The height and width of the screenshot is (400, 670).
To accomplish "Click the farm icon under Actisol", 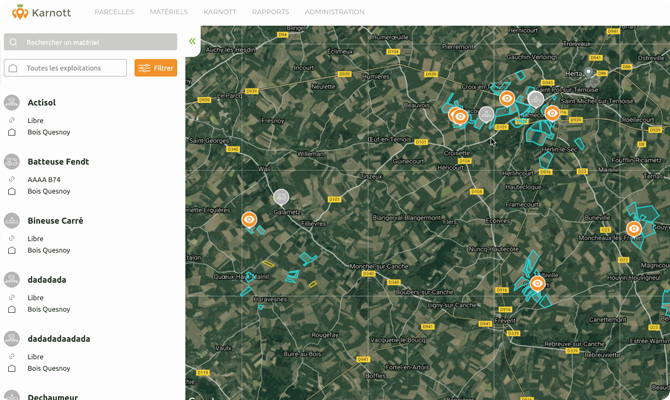I will 12,132.
